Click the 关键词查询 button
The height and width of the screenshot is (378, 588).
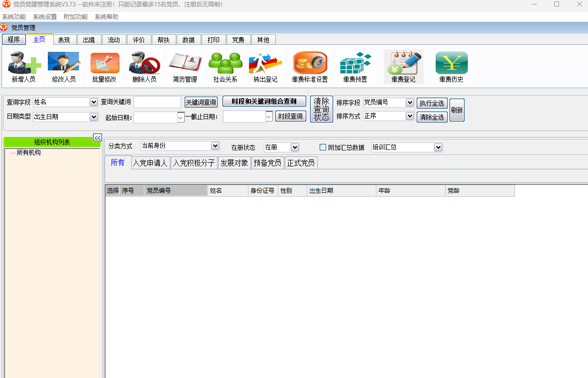coord(201,102)
